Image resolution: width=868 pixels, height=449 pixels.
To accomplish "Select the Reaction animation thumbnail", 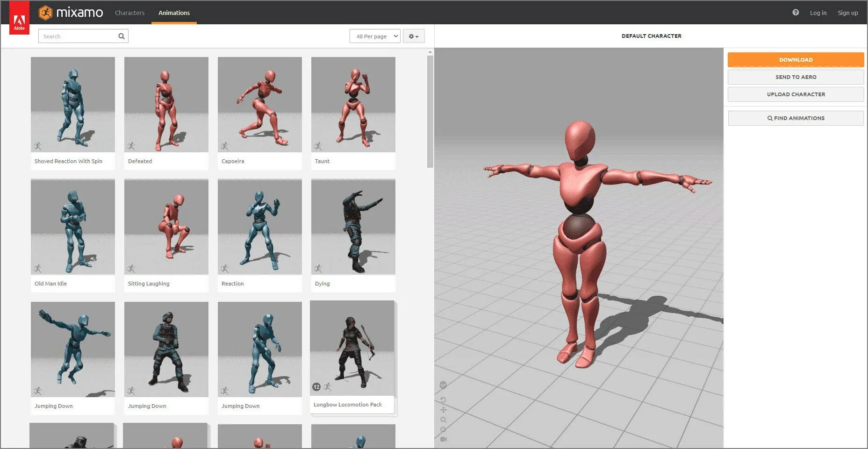I will coord(260,227).
